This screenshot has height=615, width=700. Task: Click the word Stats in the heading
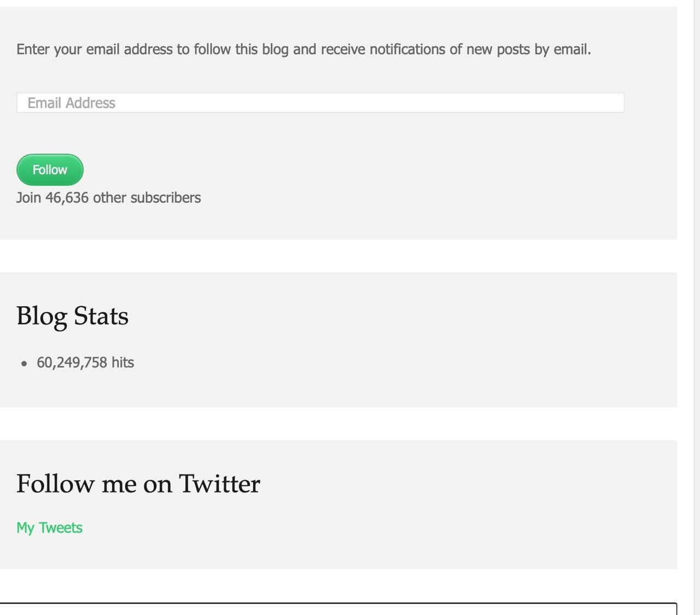101,316
